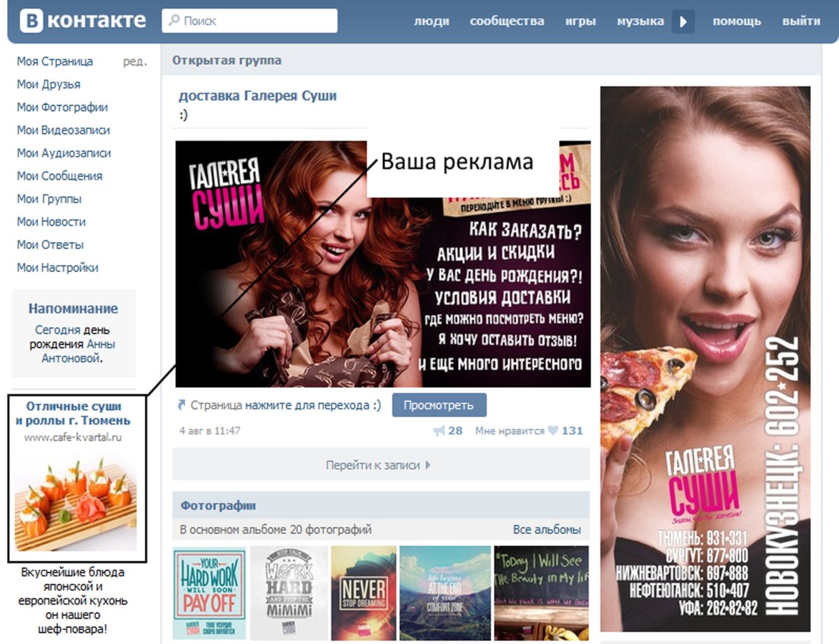Select Мои Настройки in sidebar

click(x=57, y=268)
